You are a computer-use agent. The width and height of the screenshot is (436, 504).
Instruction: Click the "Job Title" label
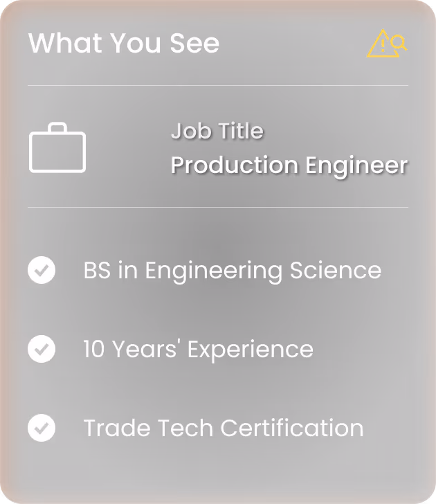click(x=217, y=131)
